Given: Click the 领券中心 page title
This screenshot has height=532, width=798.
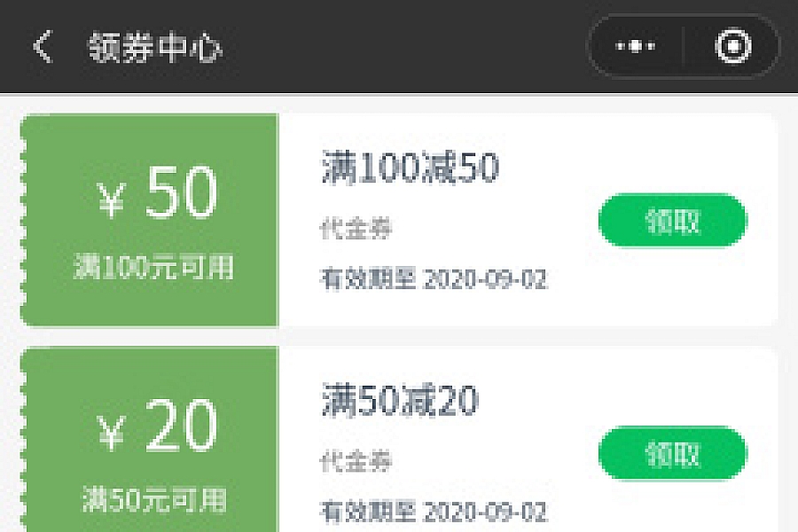Looking at the screenshot, I should pyautogui.click(x=155, y=47).
